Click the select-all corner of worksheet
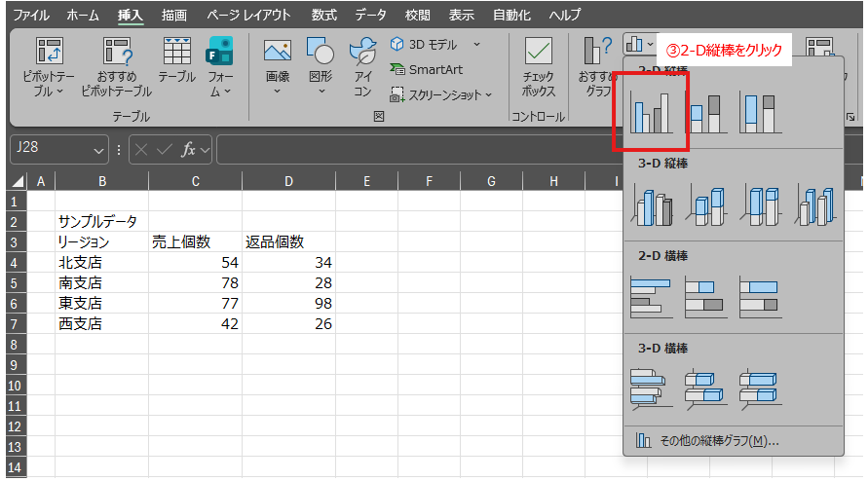 (x=17, y=181)
